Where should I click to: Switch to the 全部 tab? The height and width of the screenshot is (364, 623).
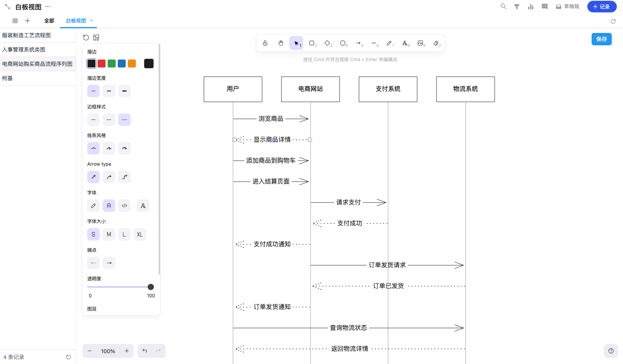point(49,21)
